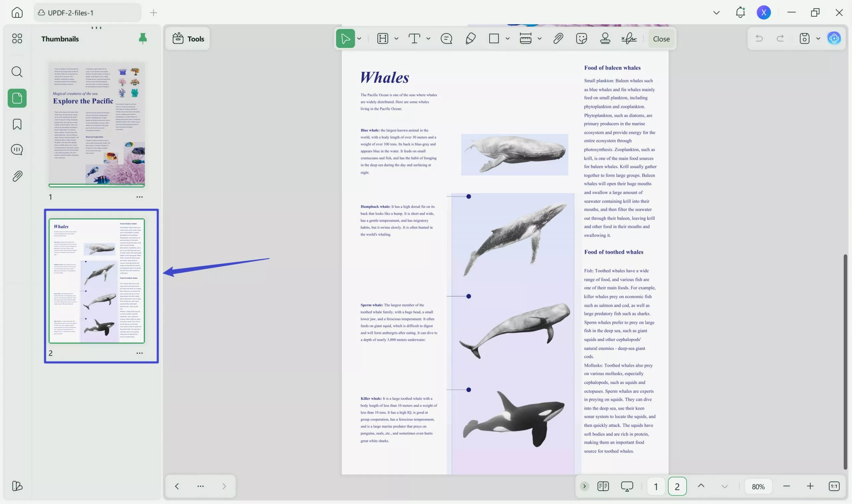852x504 pixels.
Task: Open the Signature tool
Action: pyautogui.click(x=629, y=39)
